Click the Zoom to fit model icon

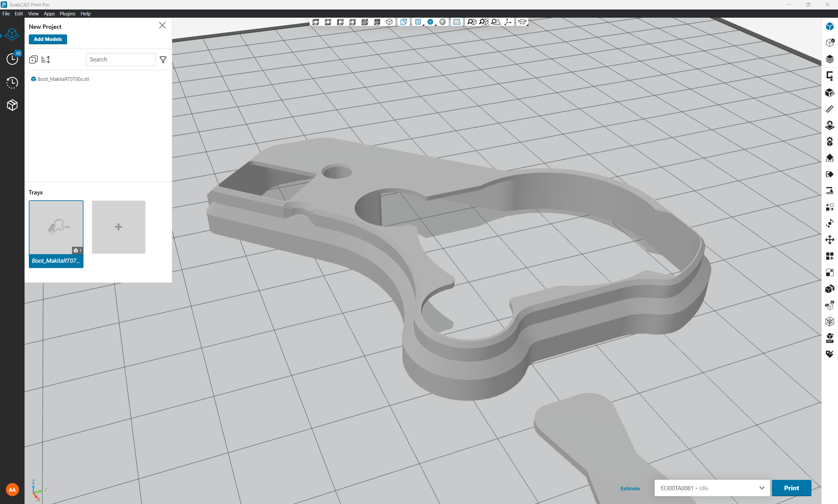pos(471,22)
